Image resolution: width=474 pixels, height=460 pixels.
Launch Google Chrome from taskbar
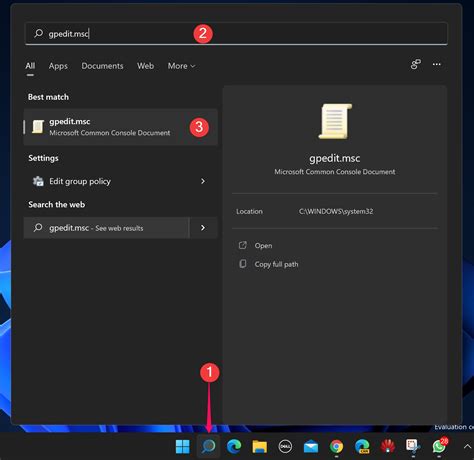point(337,447)
